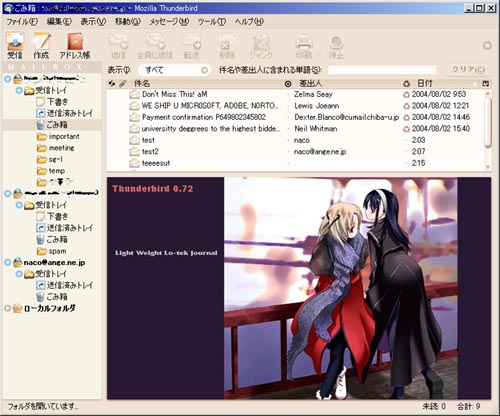Click the thread column icon in message list header
Viewport: 500px width, 416px height.
[112, 83]
